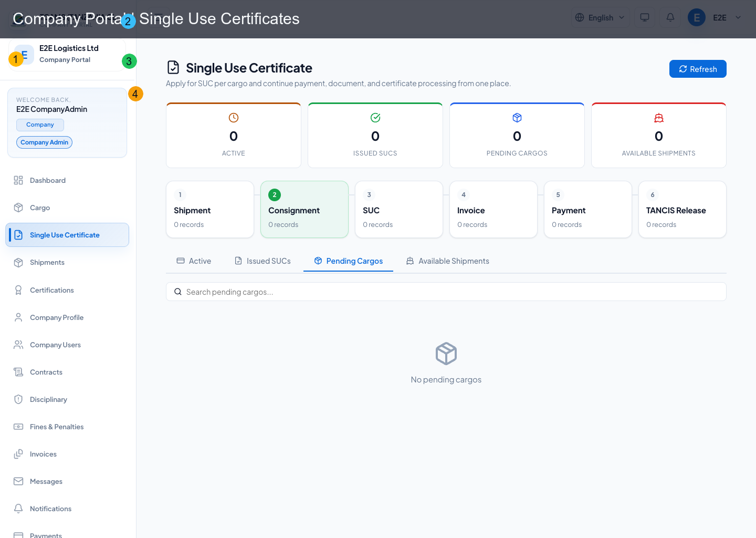Image resolution: width=756 pixels, height=538 pixels.
Task: Select Single Use Certificate in sidebar
Action: tap(67, 235)
